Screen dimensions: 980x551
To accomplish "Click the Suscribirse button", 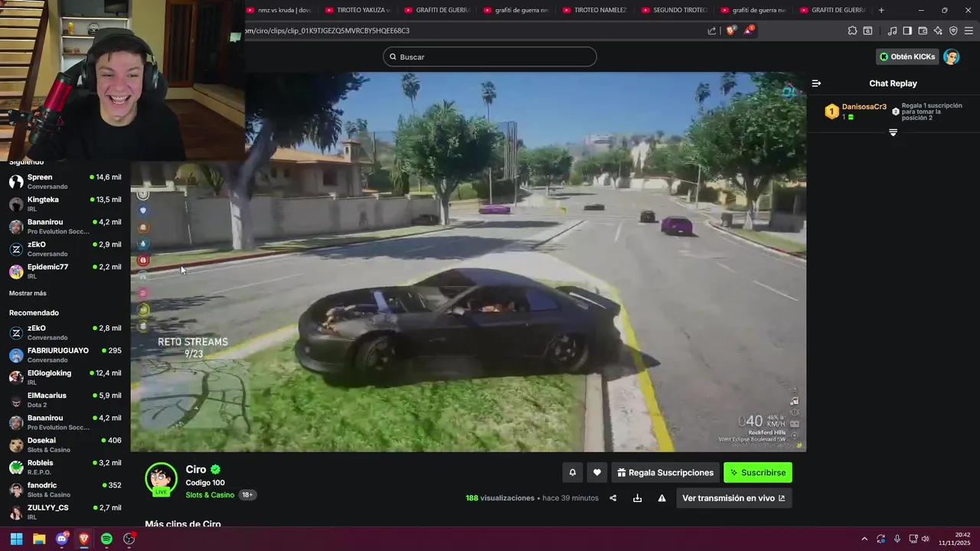I will [x=758, y=473].
